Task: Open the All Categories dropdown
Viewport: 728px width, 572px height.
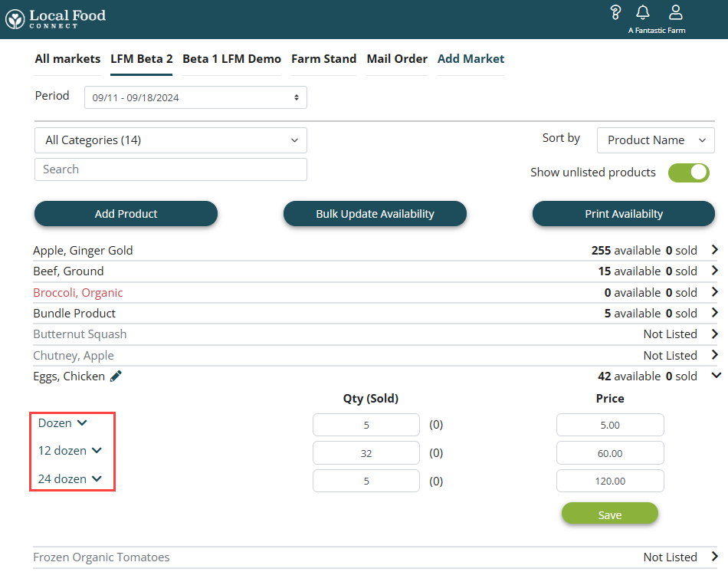Action: (x=171, y=140)
